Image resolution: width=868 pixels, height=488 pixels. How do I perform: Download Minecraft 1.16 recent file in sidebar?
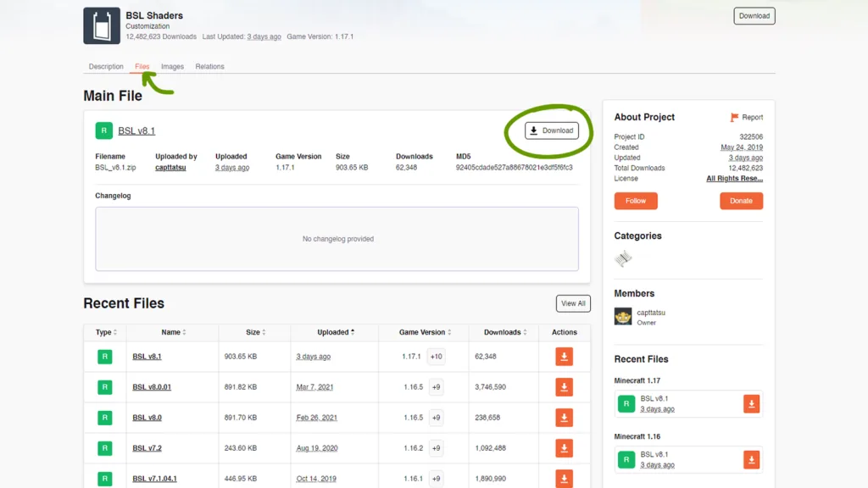click(x=751, y=460)
